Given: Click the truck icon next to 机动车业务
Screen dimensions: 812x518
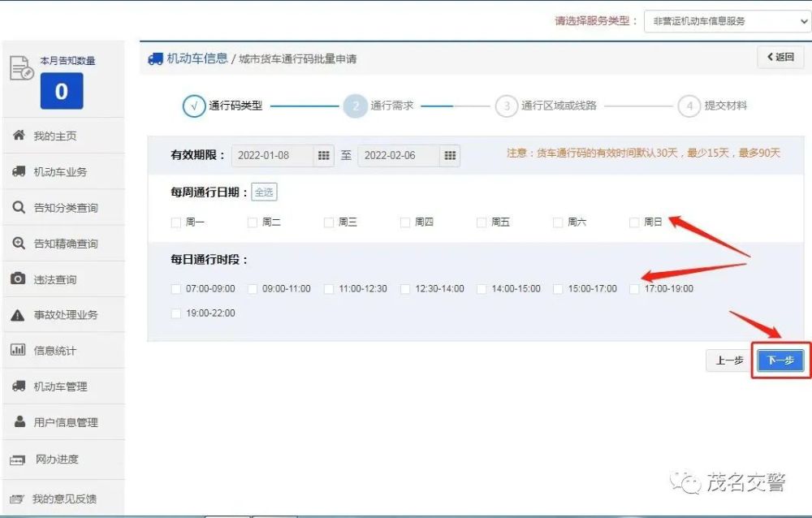Looking at the screenshot, I should pyautogui.click(x=19, y=171).
